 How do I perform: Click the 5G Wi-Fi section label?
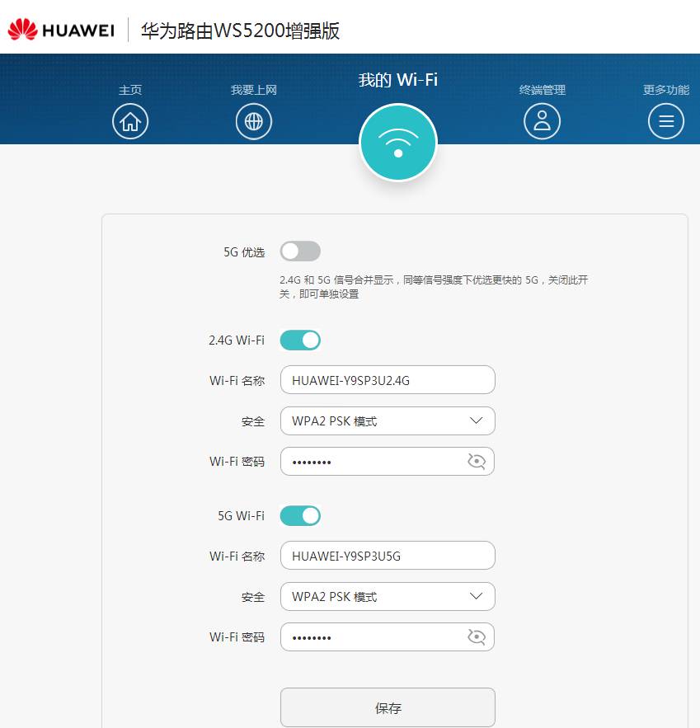(242, 516)
